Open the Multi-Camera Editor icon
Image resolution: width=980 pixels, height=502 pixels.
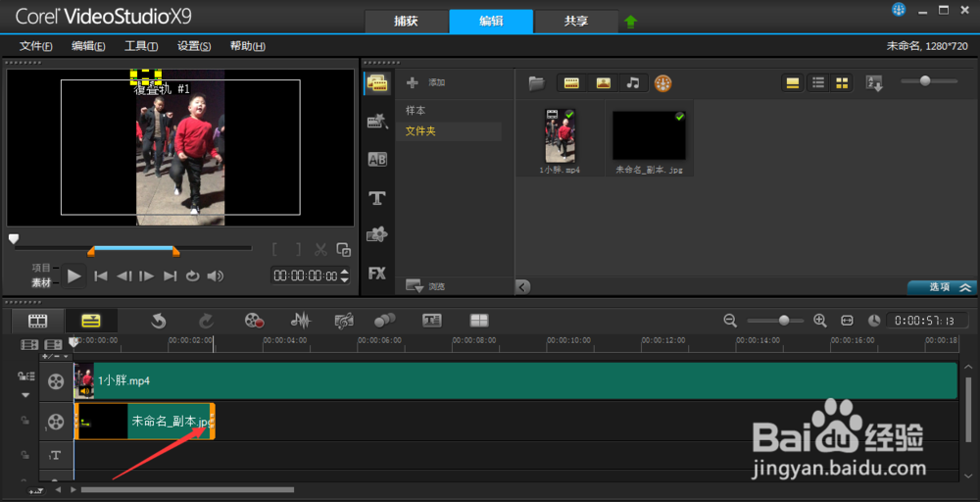click(x=479, y=321)
